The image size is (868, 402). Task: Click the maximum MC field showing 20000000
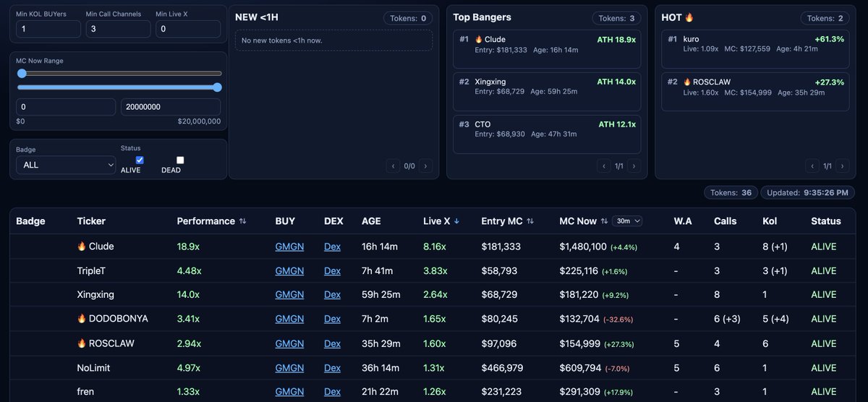pyautogui.click(x=171, y=107)
